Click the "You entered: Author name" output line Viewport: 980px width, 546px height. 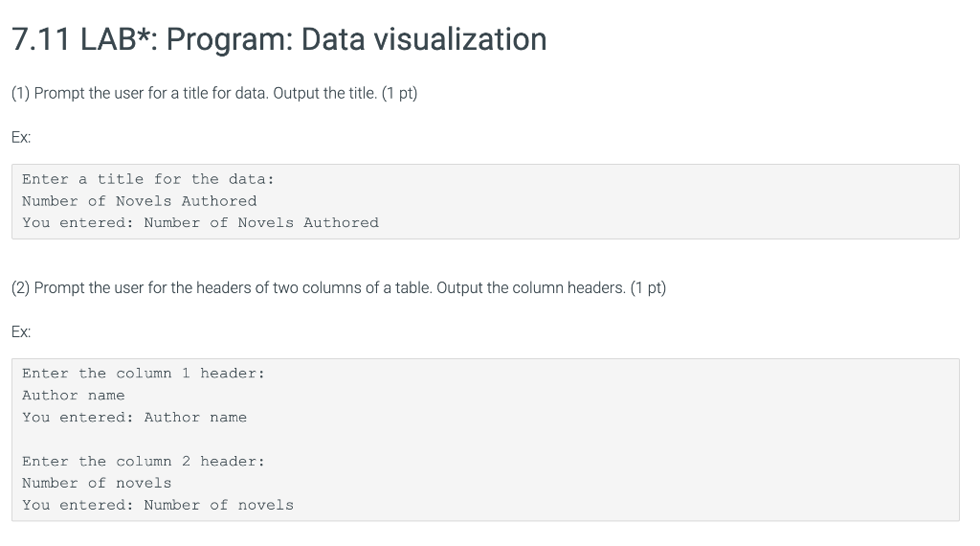point(134,417)
